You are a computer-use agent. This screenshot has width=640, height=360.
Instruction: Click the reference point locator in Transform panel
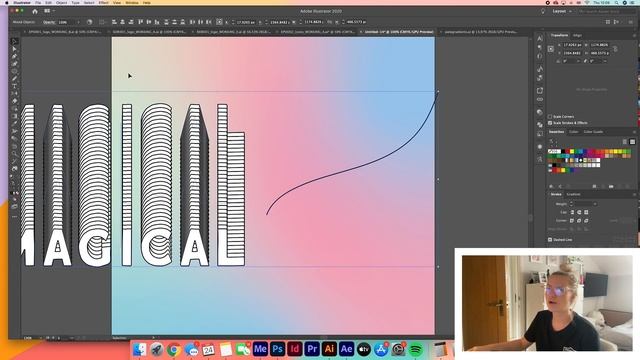click(551, 49)
